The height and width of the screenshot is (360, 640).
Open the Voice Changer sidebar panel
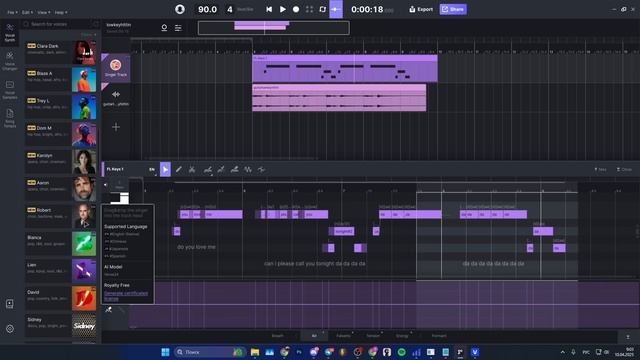click(10, 60)
